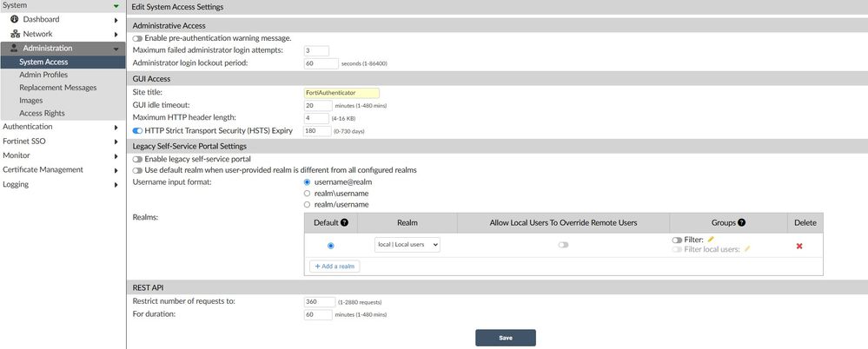The height and width of the screenshot is (349, 868).
Task: Delete the local realm with red X
Action: click(x=799, y=247)
